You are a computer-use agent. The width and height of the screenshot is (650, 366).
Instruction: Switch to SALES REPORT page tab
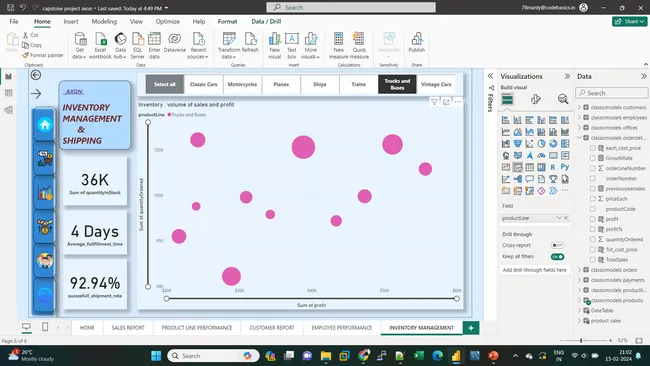(x=128, y=327)
